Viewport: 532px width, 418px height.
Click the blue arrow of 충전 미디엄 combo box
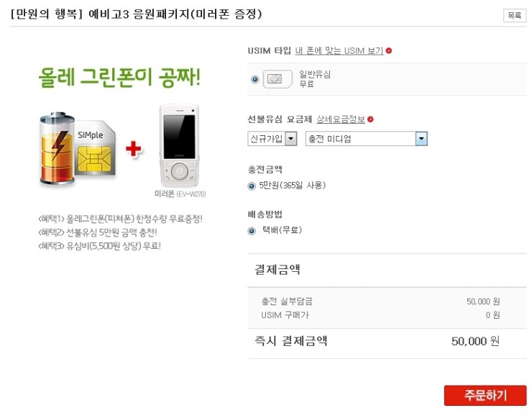421,139
